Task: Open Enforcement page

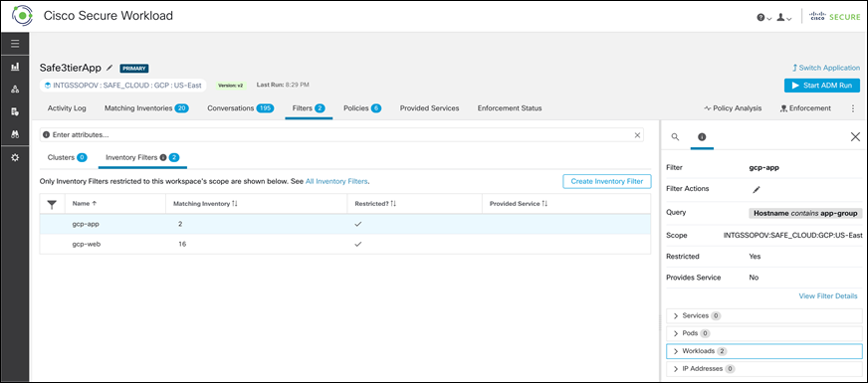Action: pyautogui.click(x=805, y=108)
